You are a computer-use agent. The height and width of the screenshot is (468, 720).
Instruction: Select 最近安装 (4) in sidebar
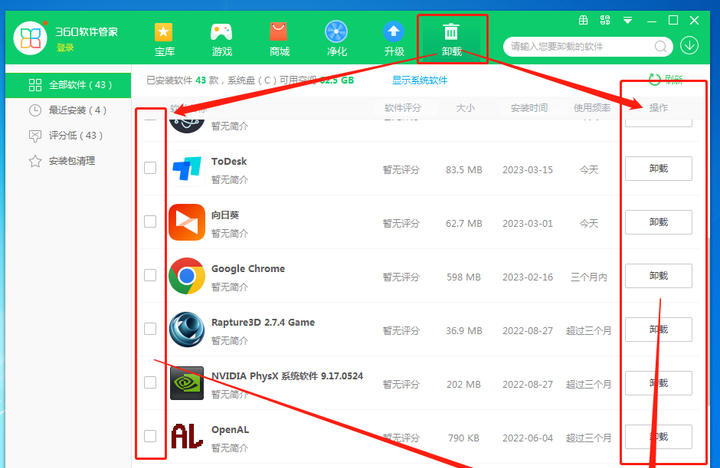(x=68, y=110)
